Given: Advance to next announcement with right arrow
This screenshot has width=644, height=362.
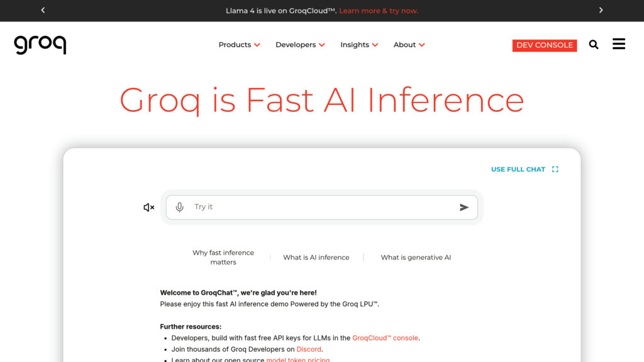Looking at the screenshot, I should [x=601, y=10].
